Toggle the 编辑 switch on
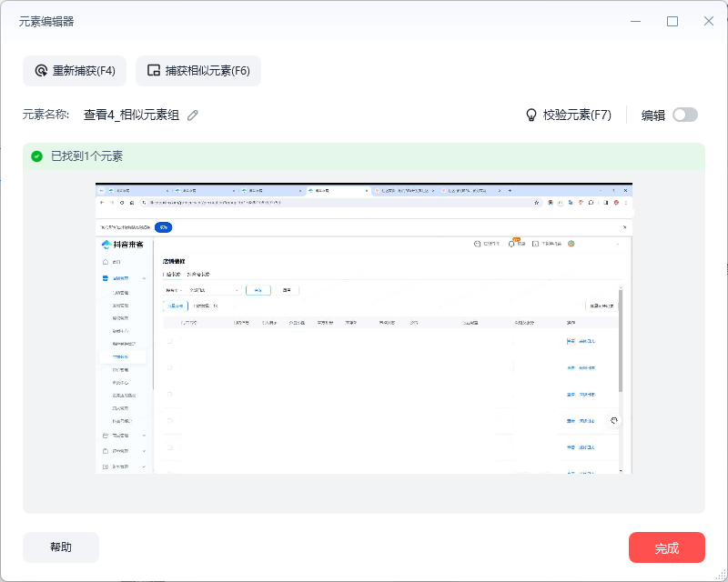Image resolution: width=728 pixels, height=582 pixels. [685, 115]
